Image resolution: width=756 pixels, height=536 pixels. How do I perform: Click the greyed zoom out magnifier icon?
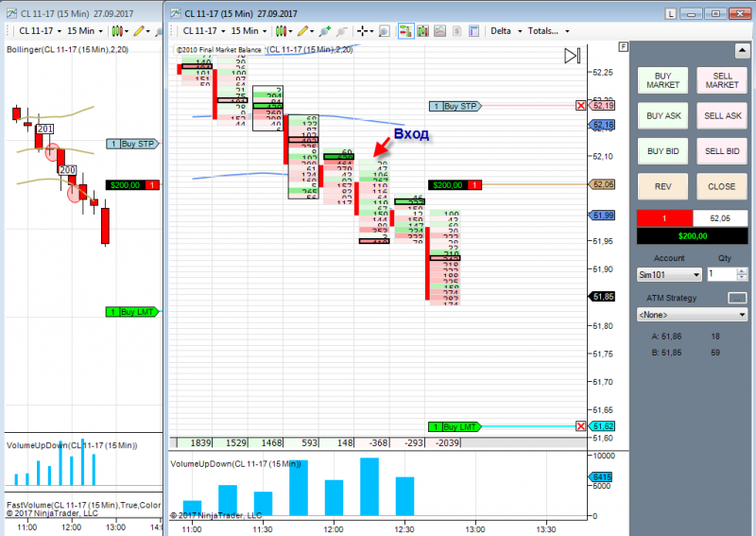pyautogui.click(x=341, y=31)
